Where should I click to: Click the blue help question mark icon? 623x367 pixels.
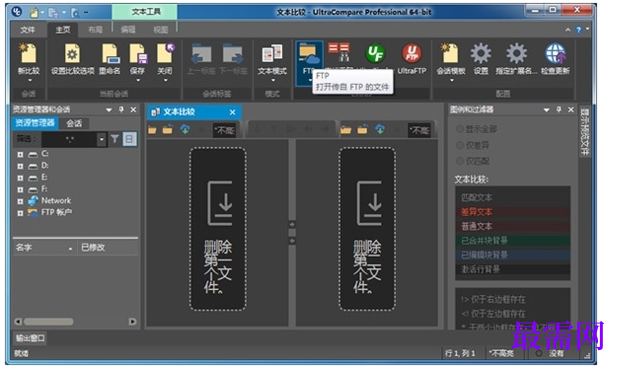578,30
